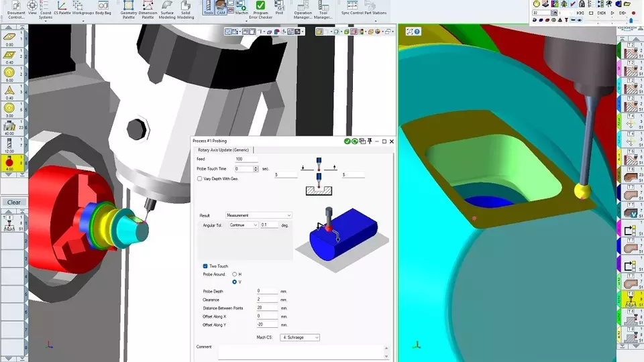This screenshot has height=362, width=644.
Task: Click the Clear button
Action: pos(13,202)
